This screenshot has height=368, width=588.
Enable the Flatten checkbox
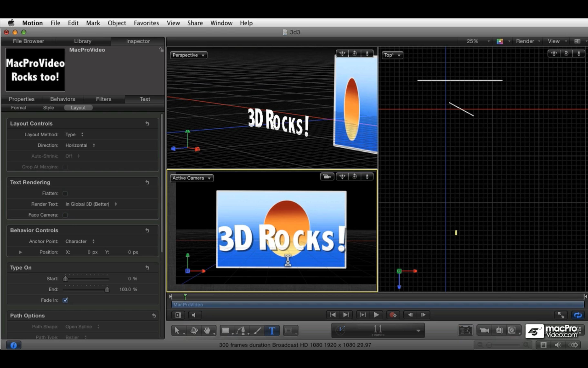[65, 193]
